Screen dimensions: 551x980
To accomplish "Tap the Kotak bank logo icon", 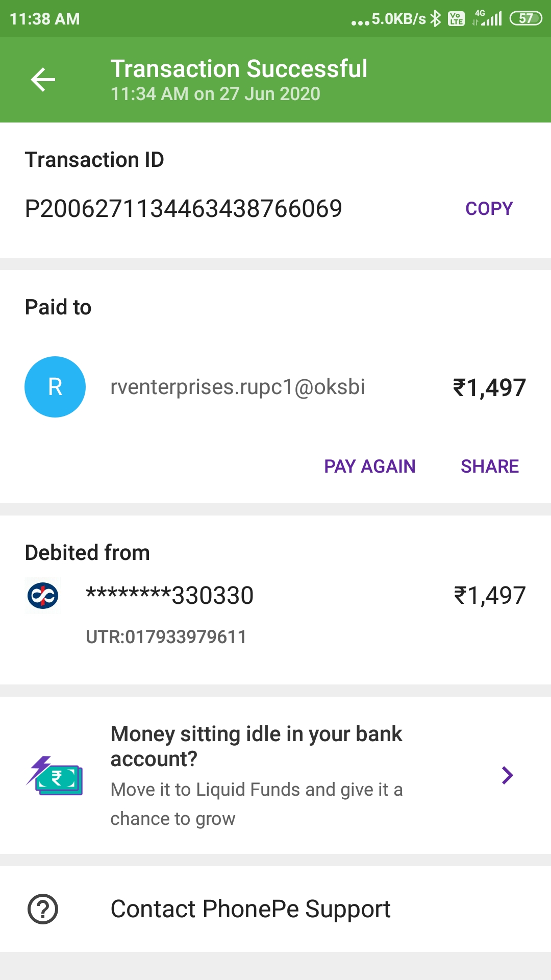I will pos(43,596).
